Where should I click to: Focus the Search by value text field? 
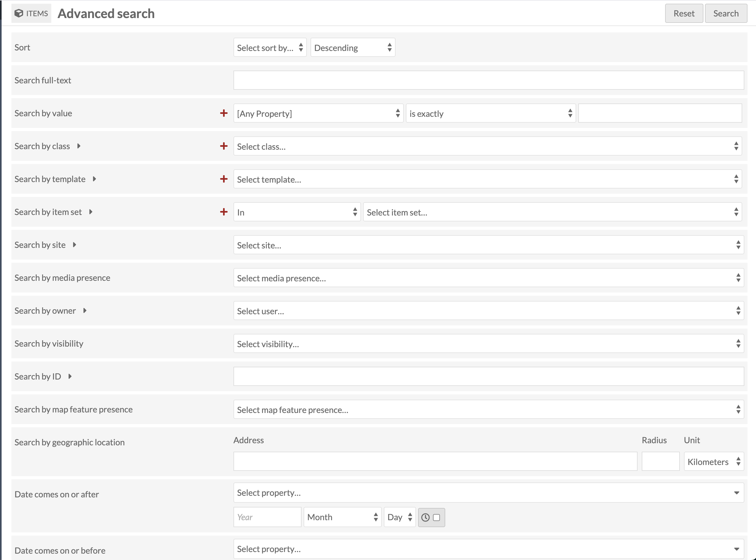pyautogui.click(x=660, y=113)
